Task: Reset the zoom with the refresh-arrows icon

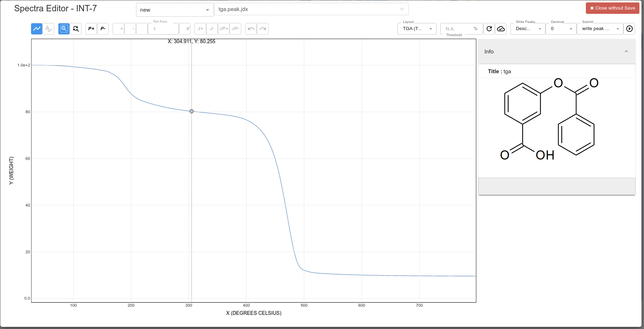Action: click(76, 29)
